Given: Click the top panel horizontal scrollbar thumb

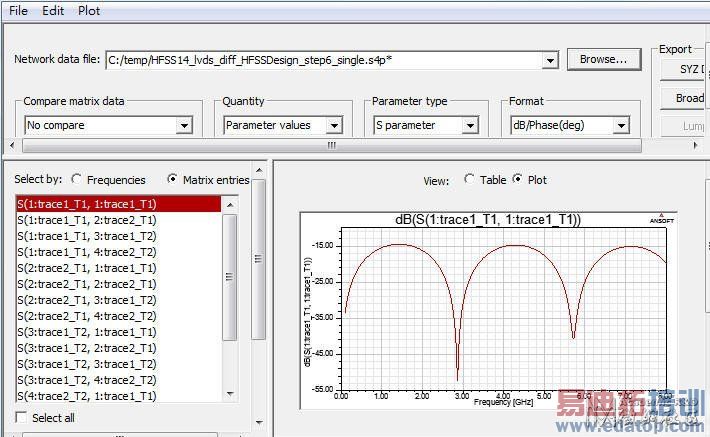Looking at the screenshot, I should click(x=332, y=145).
